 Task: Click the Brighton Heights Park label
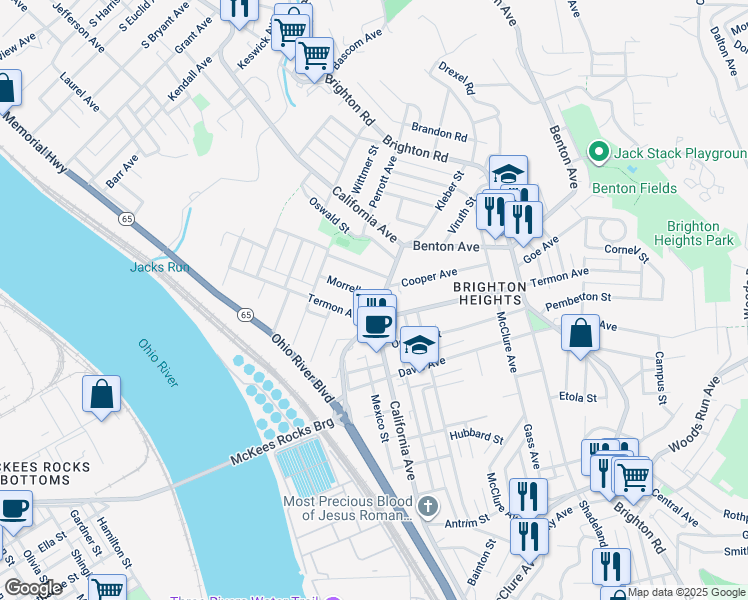(x=693, y=233)
